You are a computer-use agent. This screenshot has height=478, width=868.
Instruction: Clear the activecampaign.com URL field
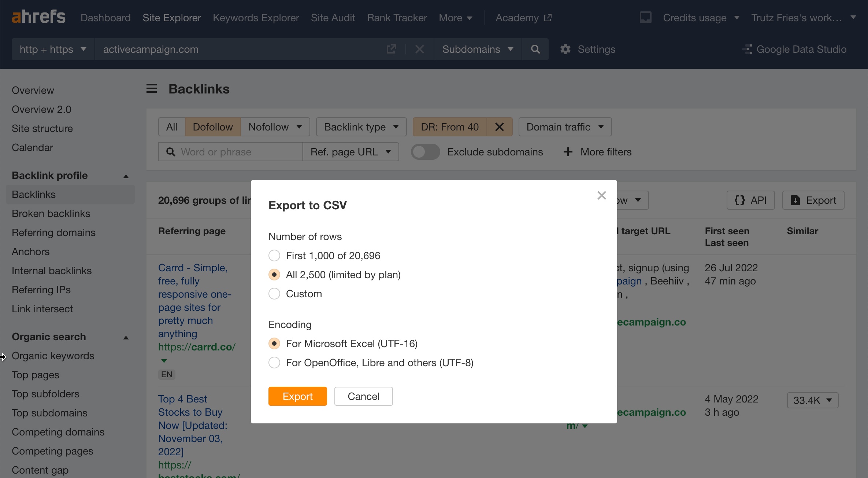pyautogui.click(x=420, y=49)
